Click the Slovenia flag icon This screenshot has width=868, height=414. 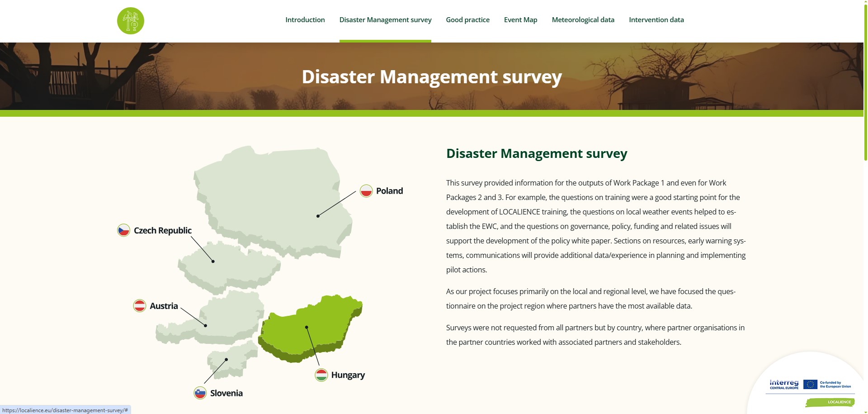[x=200, y=393]
